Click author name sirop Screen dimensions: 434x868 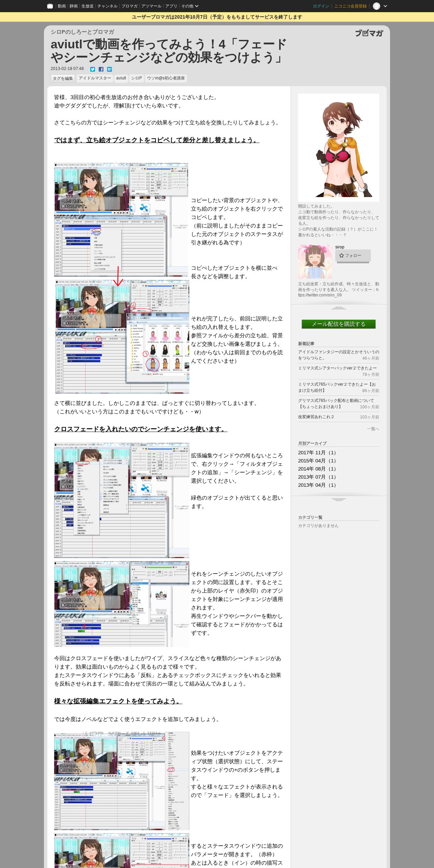[x=340, y=247]
